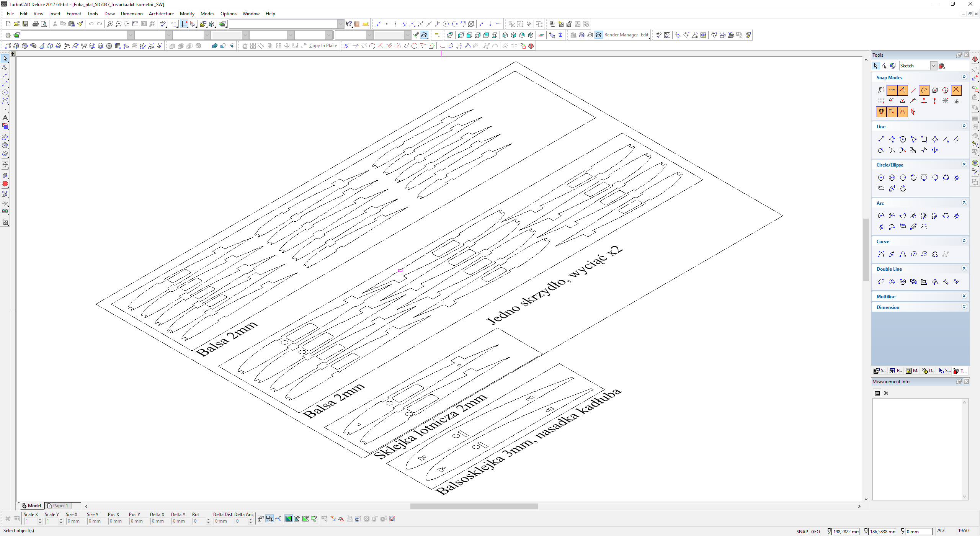Screen dimensions: 980x536
Task: Open the Architecture menu
Action: point(161,14)
